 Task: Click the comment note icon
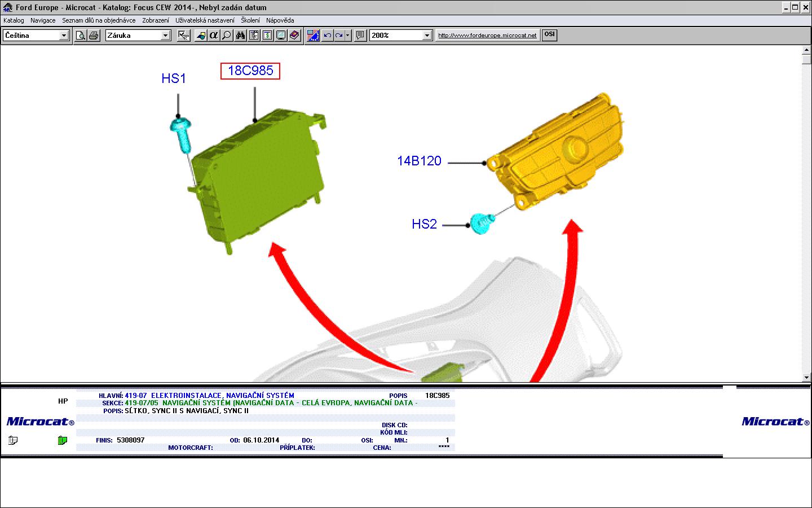pos(361,36)
